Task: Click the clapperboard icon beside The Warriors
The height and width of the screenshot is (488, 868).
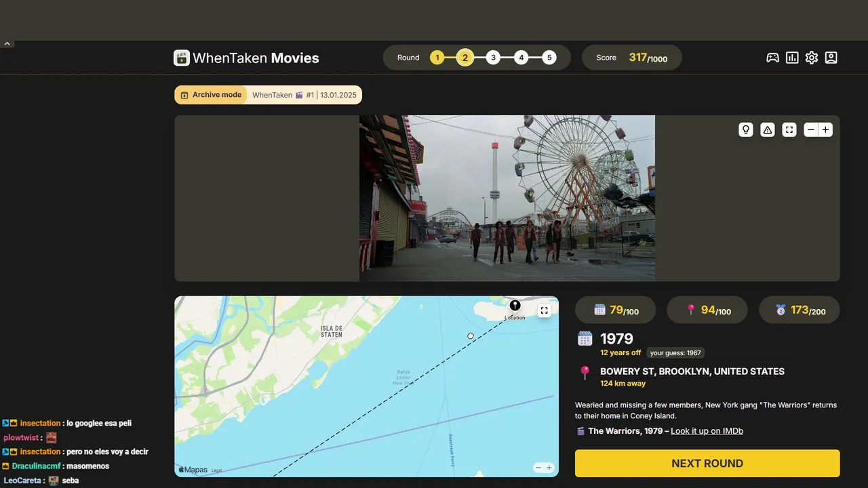Action: pyautogui.click(x=580, y=431)
